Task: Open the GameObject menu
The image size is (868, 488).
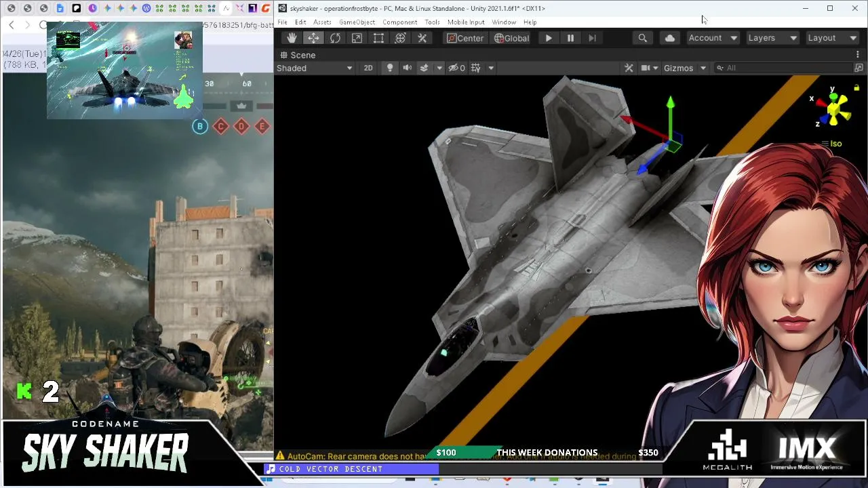Action: point(357,22)
